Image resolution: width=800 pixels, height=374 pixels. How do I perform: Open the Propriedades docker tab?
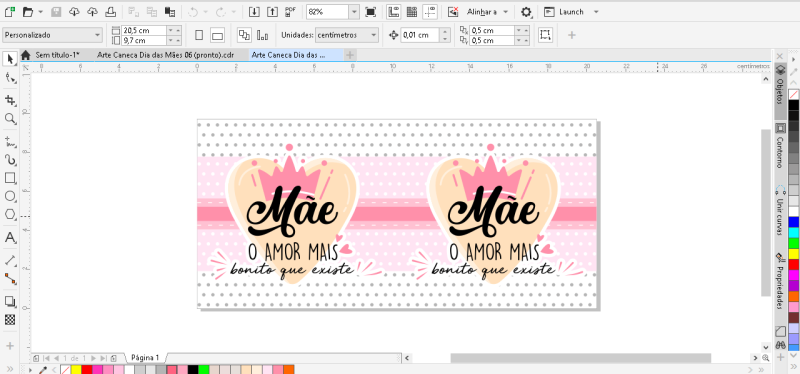tap(780, 281)
